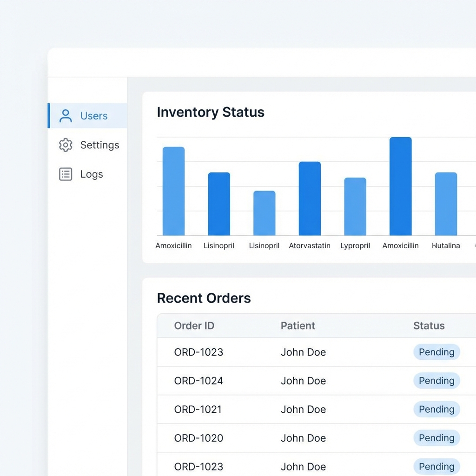Open order ORD-1021 details
This screenshot has width=476, height=476.
pos(198,410)
